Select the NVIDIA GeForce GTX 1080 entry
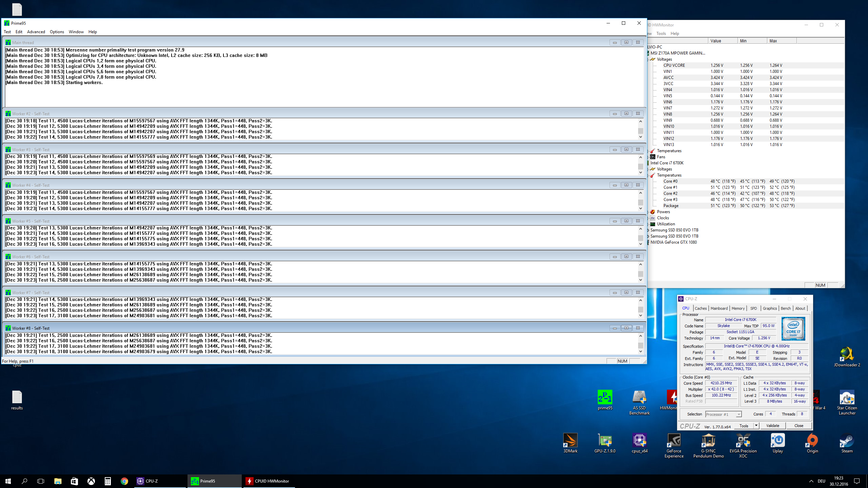Viewport: 868px width, 488px height. coord(673,242)
